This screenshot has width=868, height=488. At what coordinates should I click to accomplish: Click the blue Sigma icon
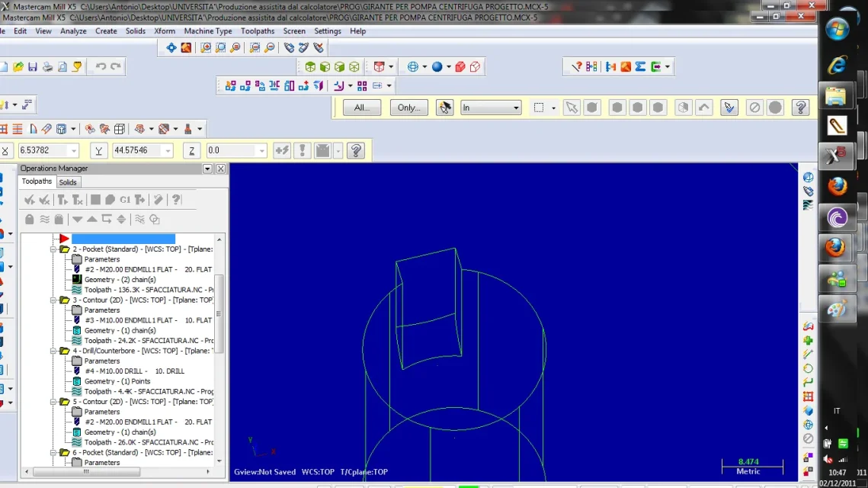pos(640,67)
